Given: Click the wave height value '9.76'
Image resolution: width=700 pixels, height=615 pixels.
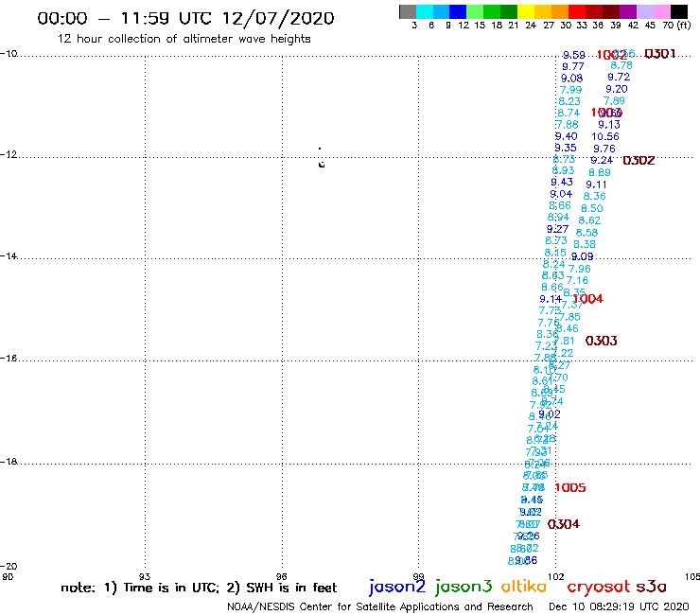Looking at the screenshot, I should (x=604, y=149).
